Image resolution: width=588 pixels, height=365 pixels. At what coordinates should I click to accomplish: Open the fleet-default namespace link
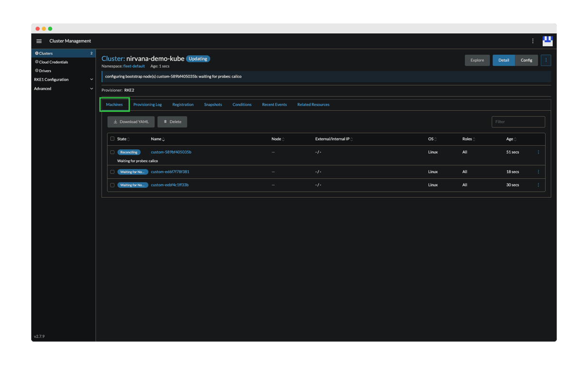pos(134,67)
